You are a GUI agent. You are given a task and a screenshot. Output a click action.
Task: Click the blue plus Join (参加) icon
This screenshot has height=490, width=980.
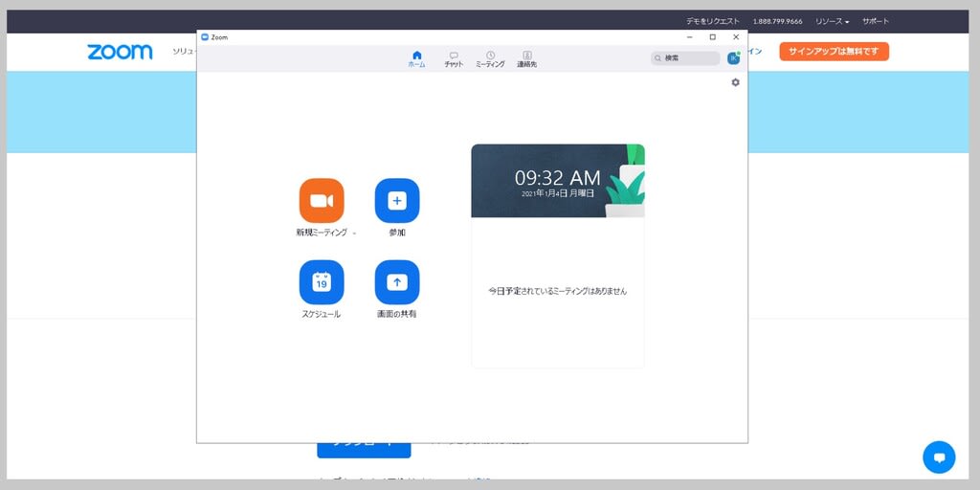coord(397,201)
